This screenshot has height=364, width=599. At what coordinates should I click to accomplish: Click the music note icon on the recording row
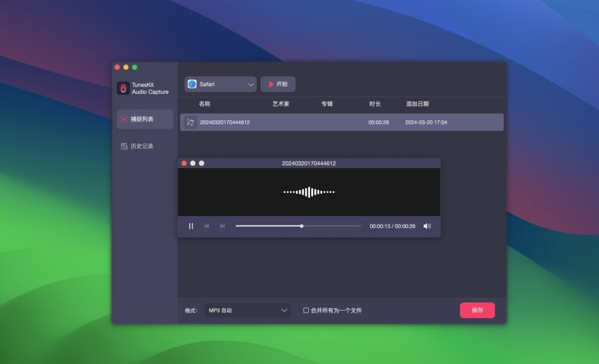point(190,122)
